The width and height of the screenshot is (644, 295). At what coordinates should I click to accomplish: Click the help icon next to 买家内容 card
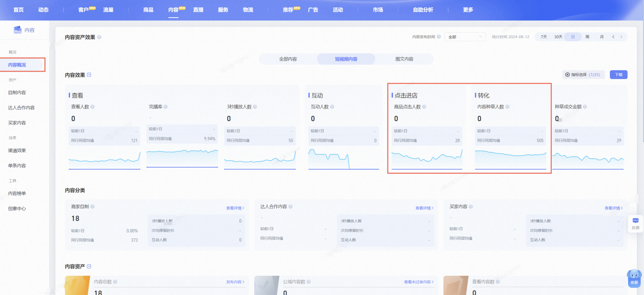471,206
